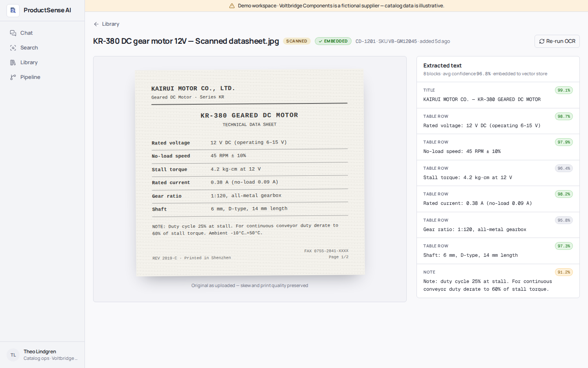
Task: Click the EMBEDDED status badge
Action: coord(333,41)
